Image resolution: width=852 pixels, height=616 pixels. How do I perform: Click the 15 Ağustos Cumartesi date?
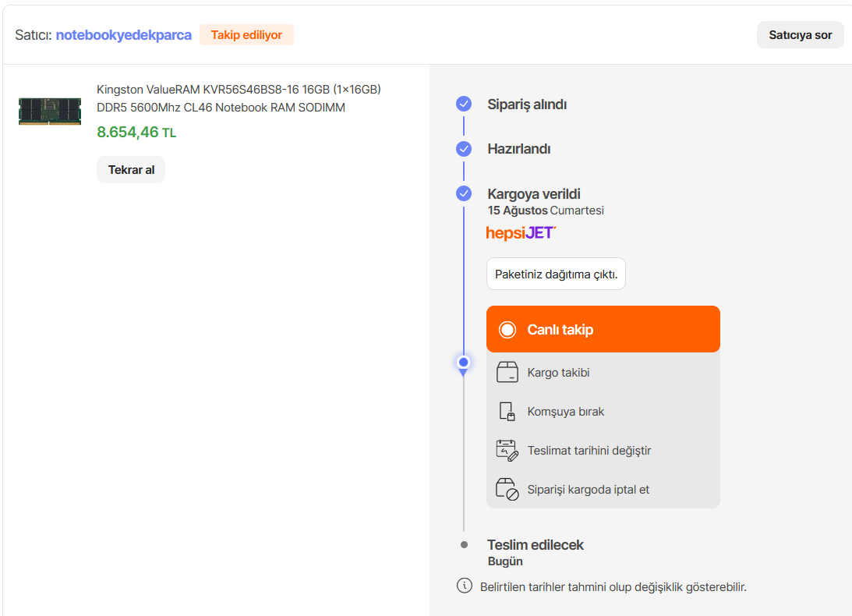pyautogui.click(x=546, y=211)
